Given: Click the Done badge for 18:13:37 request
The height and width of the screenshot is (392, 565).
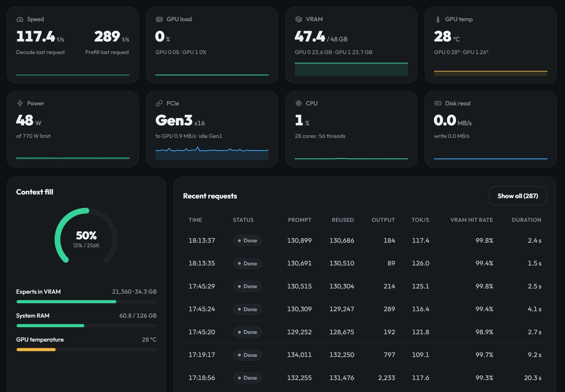Looking at the screenshot, I should click(247, 241).
